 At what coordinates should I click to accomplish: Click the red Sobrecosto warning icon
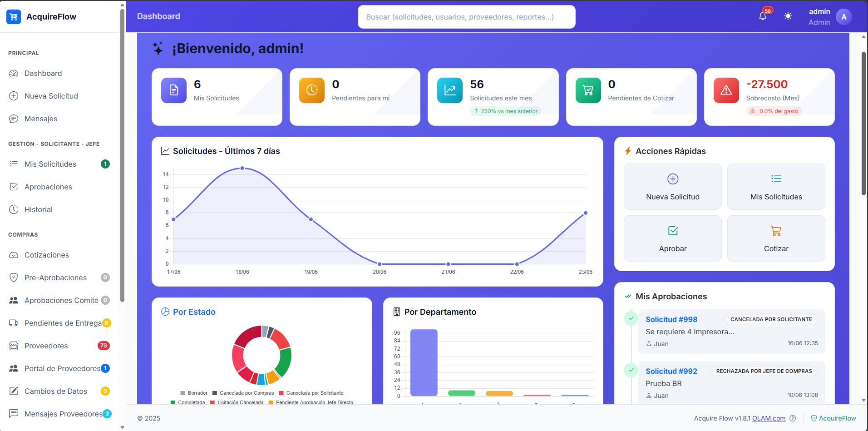[x=726, y=90]
